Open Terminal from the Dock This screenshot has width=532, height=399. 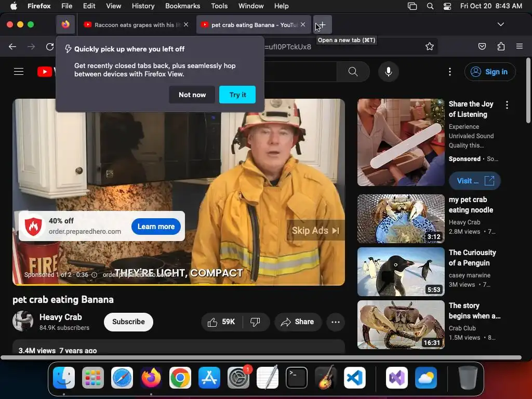297,378
